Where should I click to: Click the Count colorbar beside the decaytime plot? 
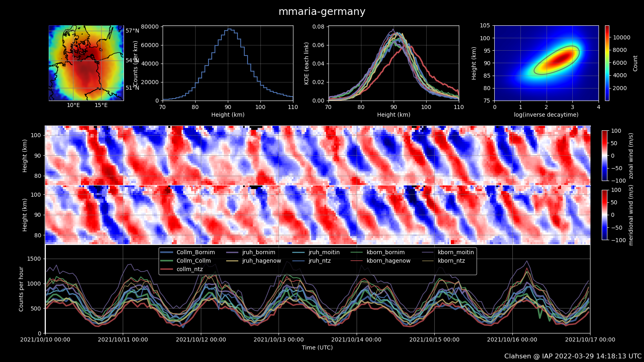[x=607, y=63]
